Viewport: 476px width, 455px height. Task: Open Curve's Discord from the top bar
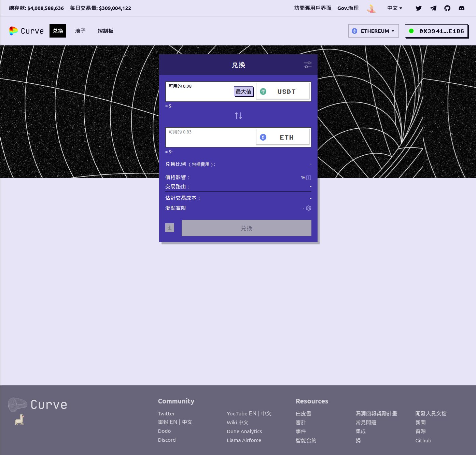coord(462,8)
